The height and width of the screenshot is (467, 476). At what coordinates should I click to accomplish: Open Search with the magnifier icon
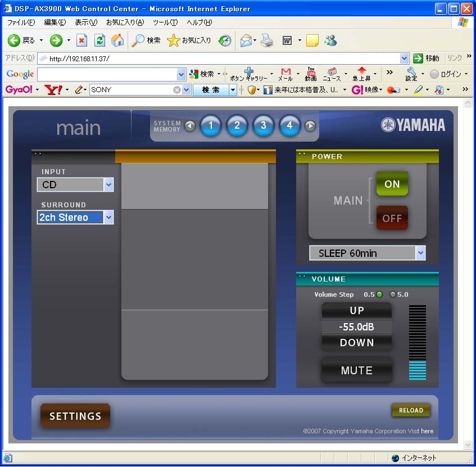point(138,40)
